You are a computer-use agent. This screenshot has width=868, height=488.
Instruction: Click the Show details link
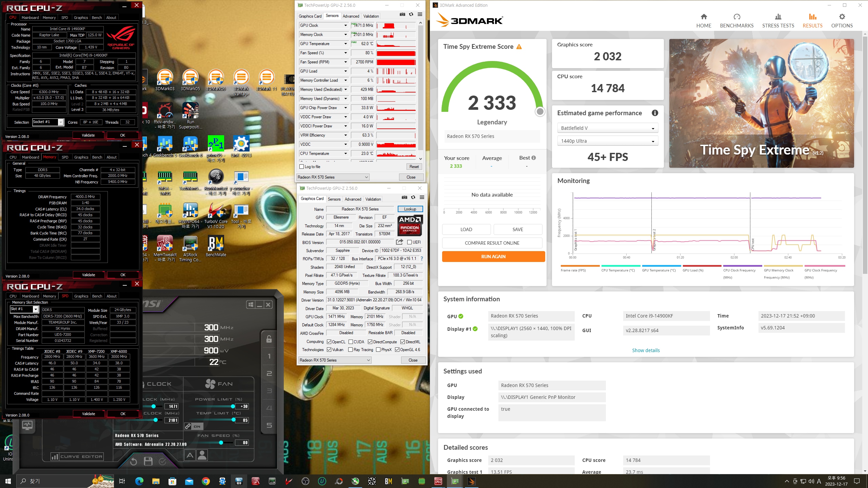(x=646, y=350)
